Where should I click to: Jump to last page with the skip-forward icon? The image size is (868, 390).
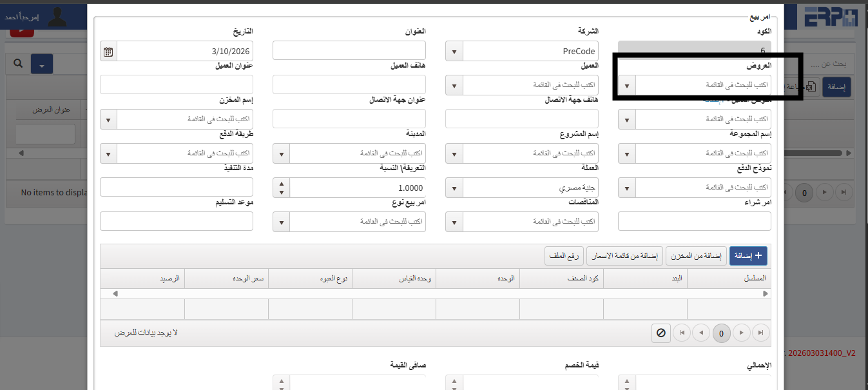tap(760, 333)
